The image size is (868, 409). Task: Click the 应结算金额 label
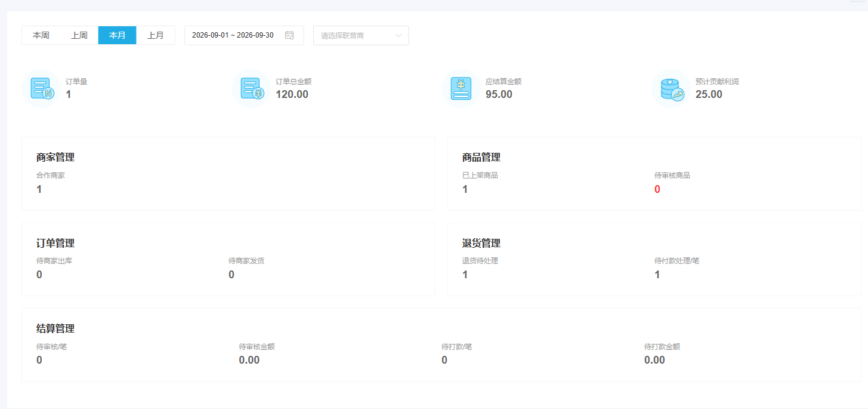tap(503, 81)
